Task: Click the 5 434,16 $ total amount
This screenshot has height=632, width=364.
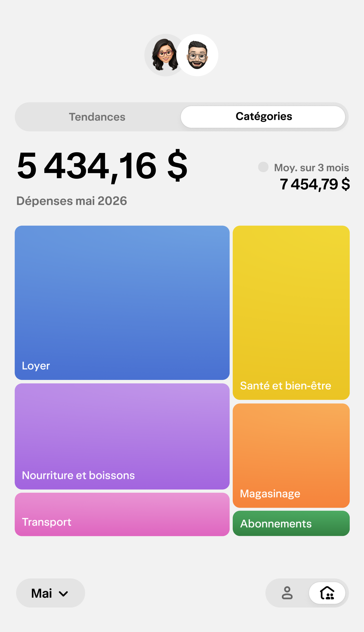Action: click(102, 166)
